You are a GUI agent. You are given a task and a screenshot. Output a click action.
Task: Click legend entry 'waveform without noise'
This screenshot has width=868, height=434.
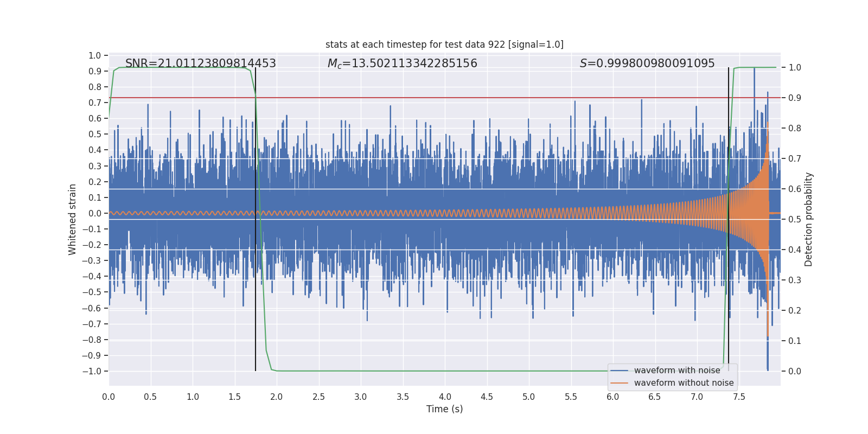[684, 383]
